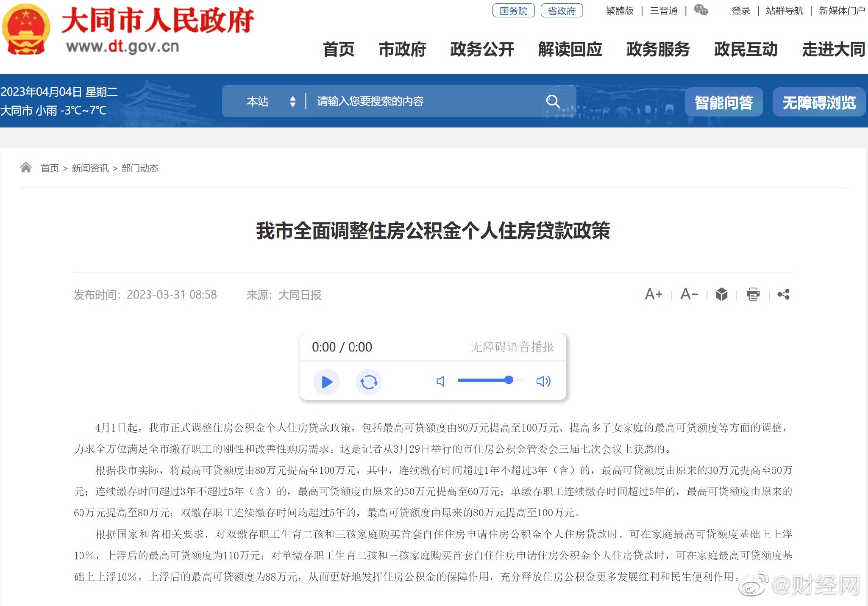This screenshot has width=868, height=606.
Task: Click the search content input field
Action: (424, 101)
